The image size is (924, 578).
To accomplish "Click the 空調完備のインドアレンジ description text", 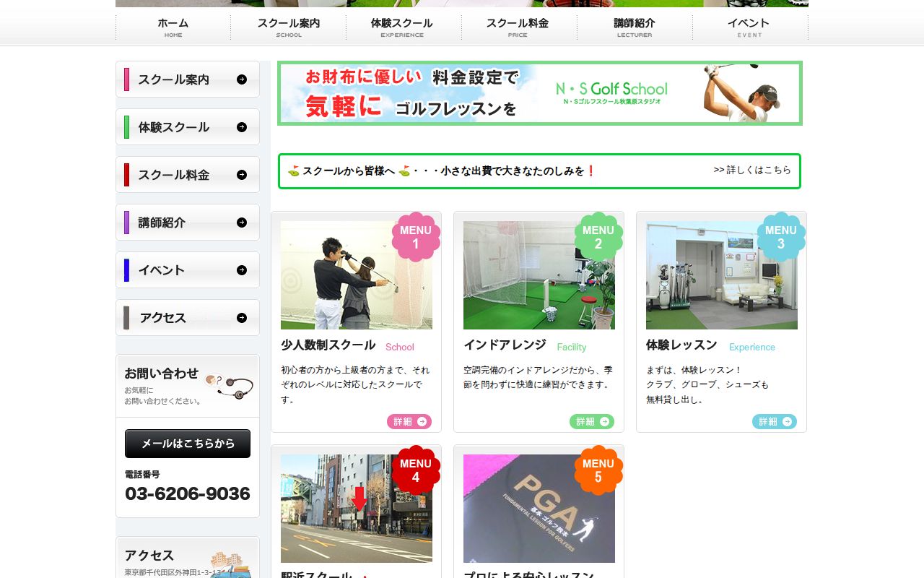I will [x=538, y=377].
